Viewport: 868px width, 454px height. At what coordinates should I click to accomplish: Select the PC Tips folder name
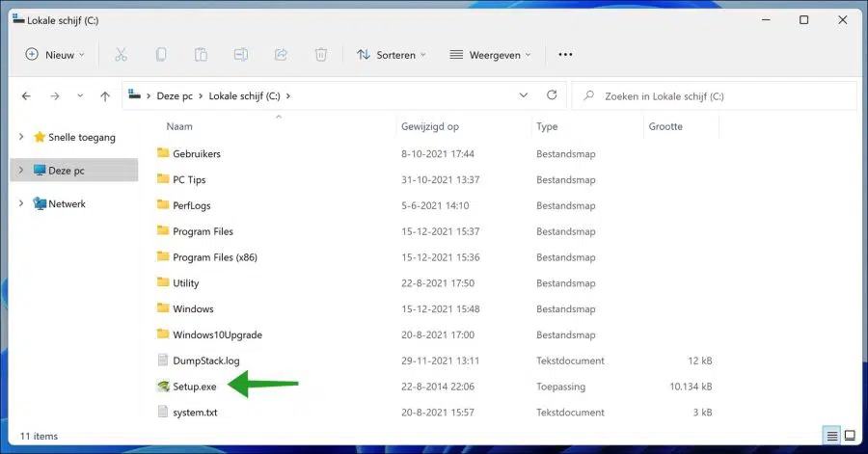189,179
